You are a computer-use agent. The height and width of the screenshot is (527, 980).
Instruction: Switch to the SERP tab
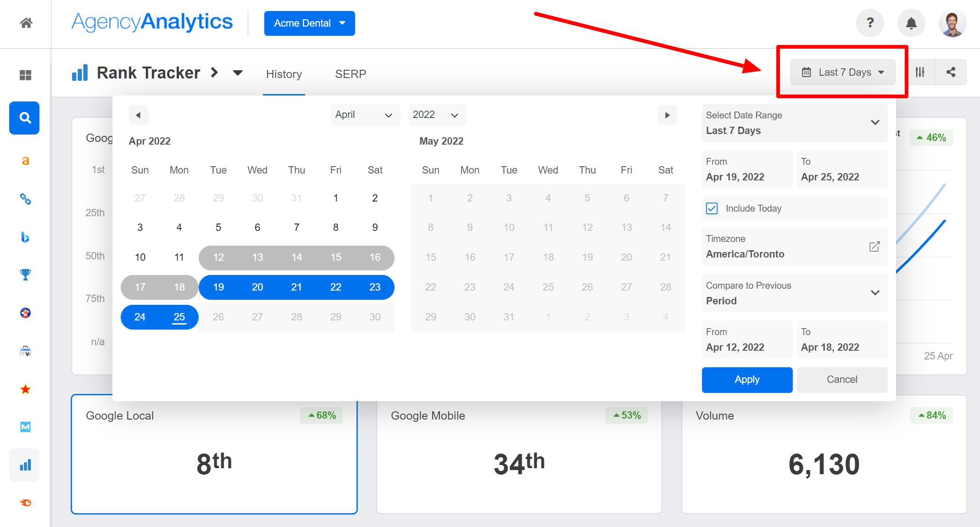351,73
